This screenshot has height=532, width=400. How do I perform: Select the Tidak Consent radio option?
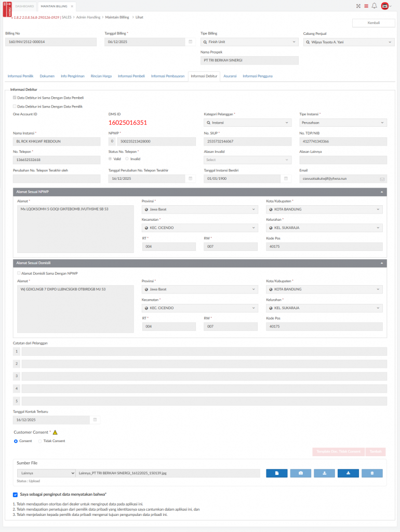(40, 441)
